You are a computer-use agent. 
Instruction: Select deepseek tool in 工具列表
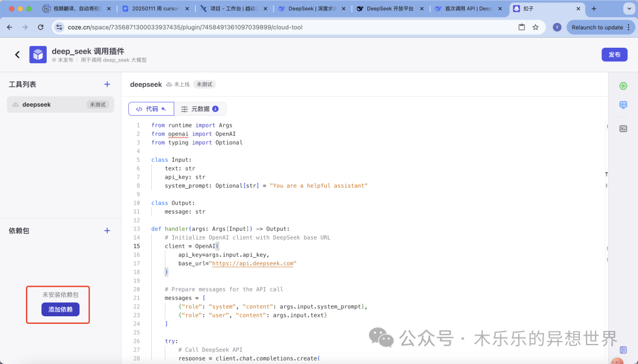point(60,104)
